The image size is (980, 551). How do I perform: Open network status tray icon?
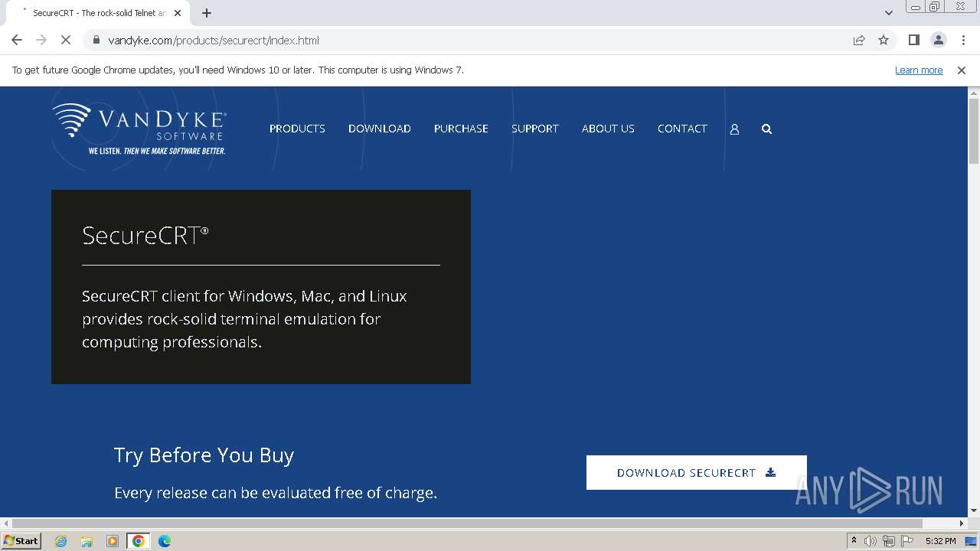click(888, 541)
